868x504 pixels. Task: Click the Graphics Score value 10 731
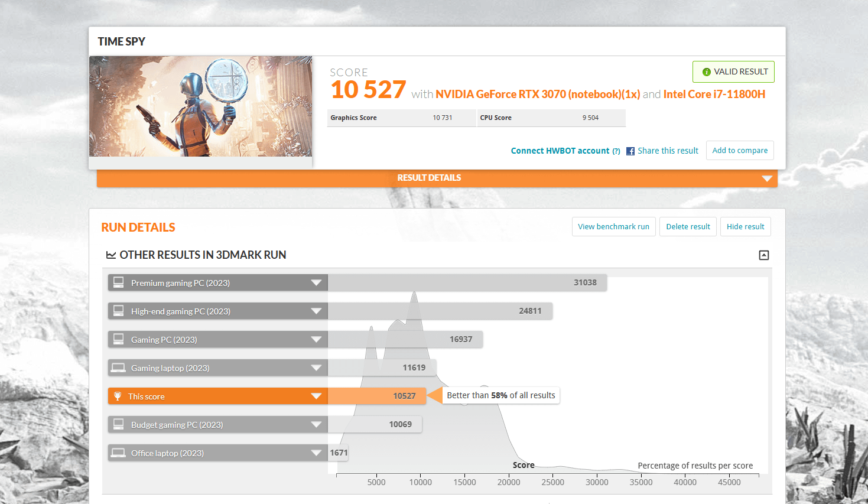443,118
